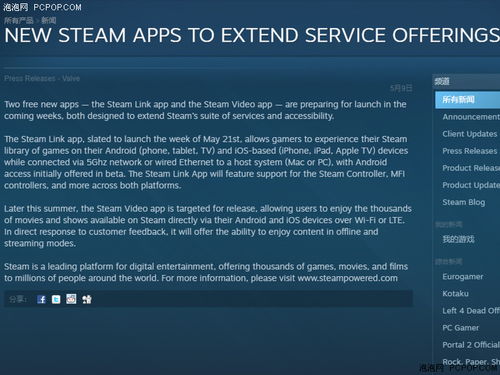The height and width of the screenshot is (375, 500).
Task: Click the 新闻 breadcrumb link
Action: click(49, 20)
